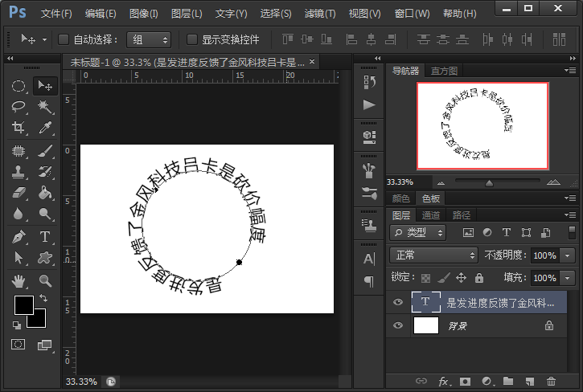Select the Move tool in toolbox

pyautogui.click(x=45, y=86)
